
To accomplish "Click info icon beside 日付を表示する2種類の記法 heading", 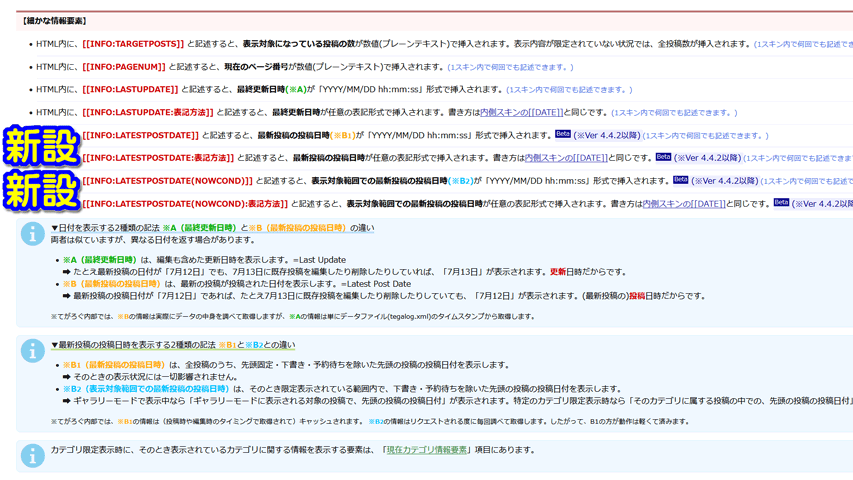I will coord(33,234).
